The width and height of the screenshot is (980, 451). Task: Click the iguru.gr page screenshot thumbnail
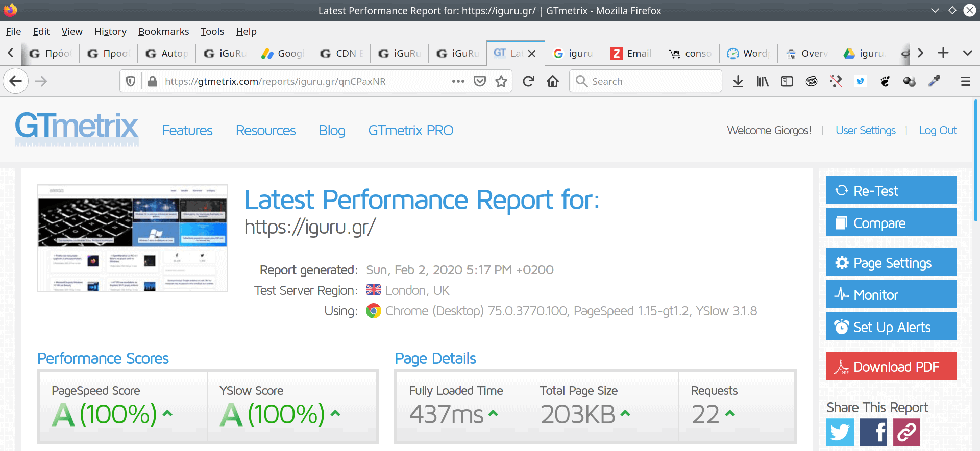click(x=132, y=238)
